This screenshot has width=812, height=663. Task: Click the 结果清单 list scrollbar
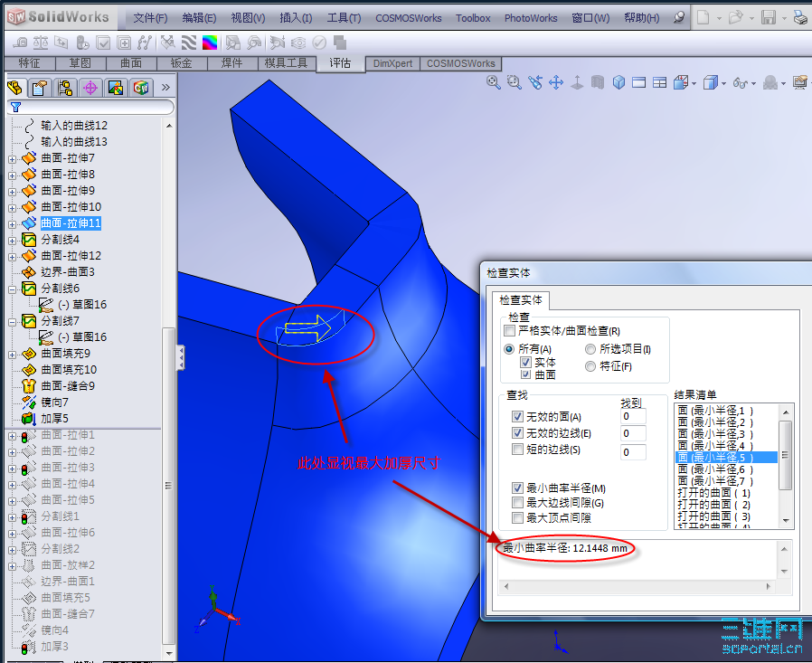click(786, 465)
